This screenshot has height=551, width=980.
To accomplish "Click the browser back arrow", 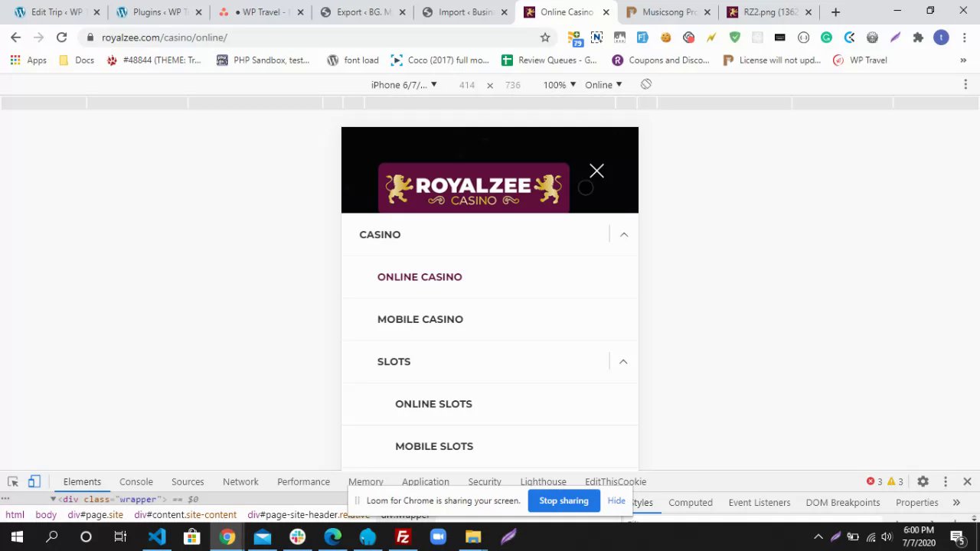I will (x=15, y=37).
